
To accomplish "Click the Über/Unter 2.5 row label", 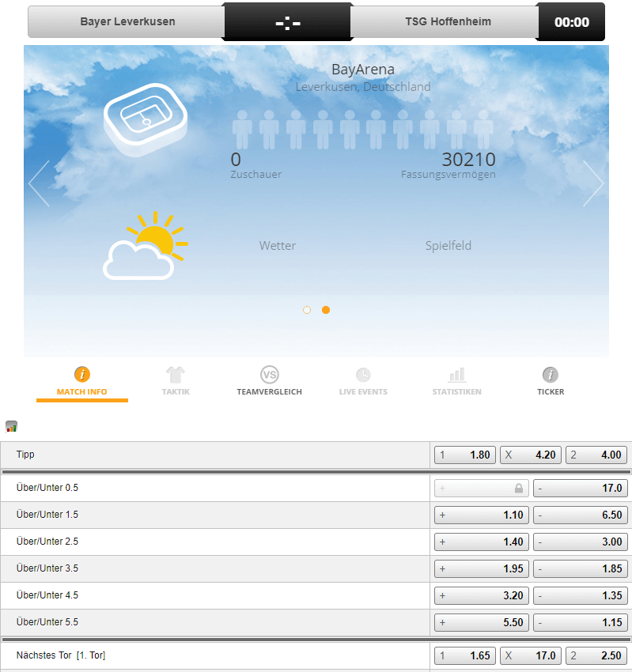I will click(x=47, y=542).
